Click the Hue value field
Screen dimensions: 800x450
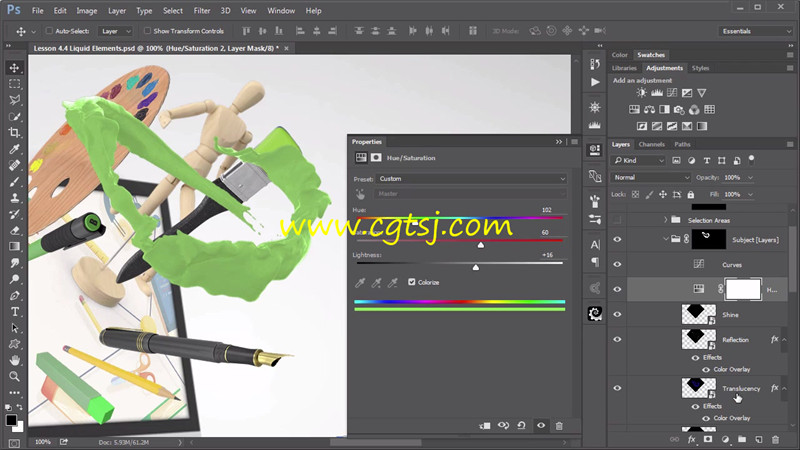[x=546, y=210]
